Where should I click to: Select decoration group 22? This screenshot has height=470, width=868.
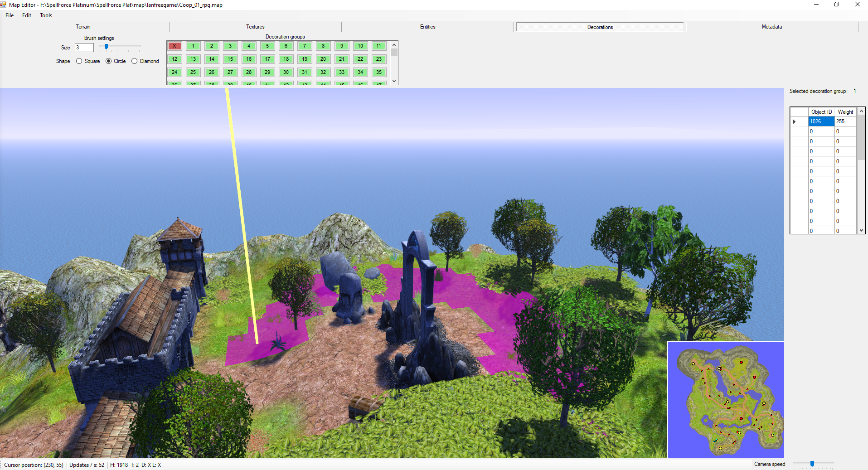tap(360, 59)
